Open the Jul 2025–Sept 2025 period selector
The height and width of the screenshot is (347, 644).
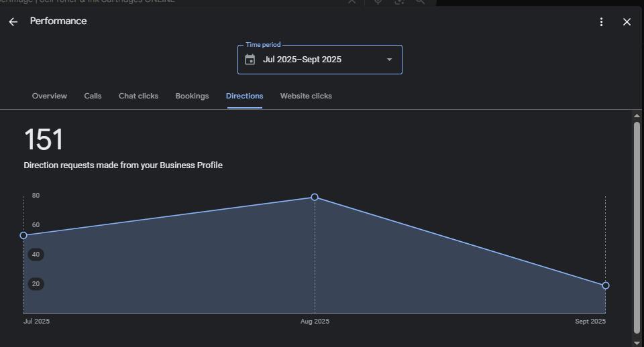[319, 60]
